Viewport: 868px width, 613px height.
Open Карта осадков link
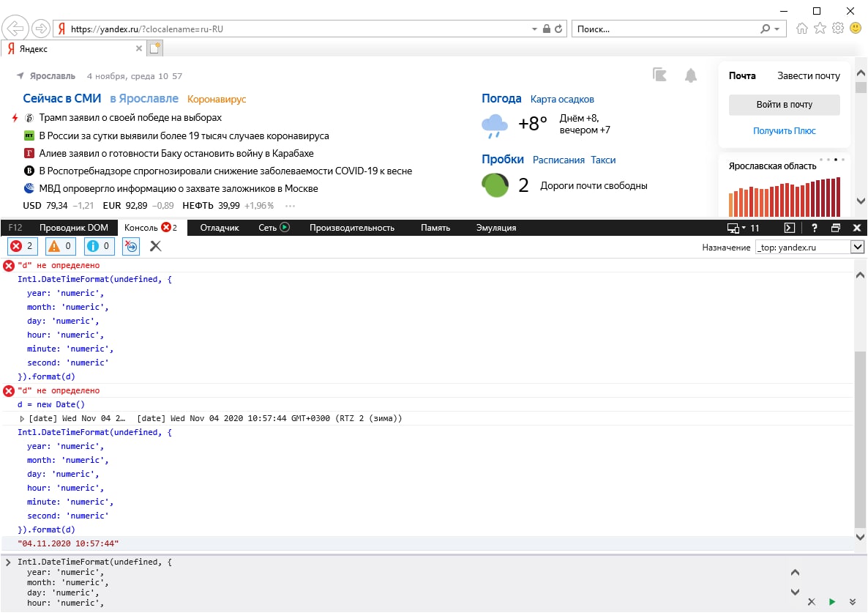coord(562,99)
